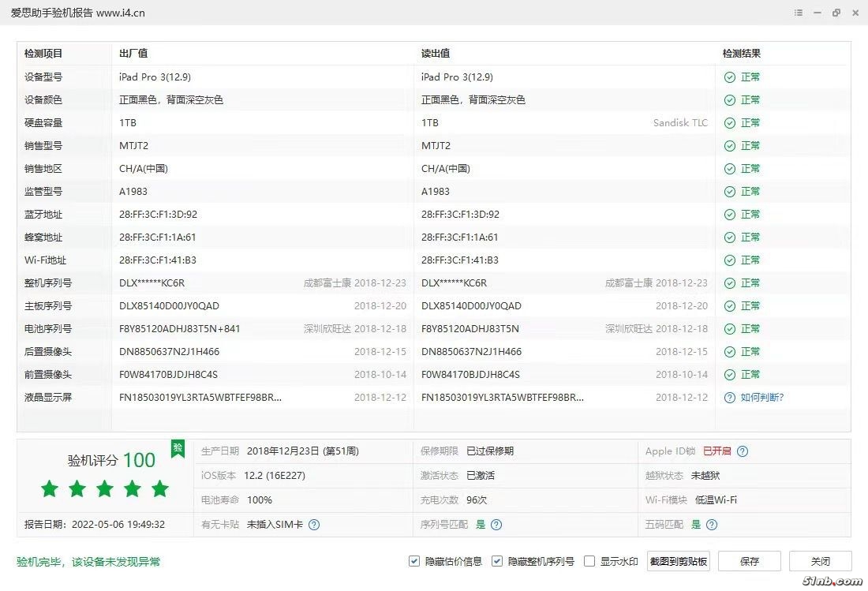The height and width of the screenshot is (591, 868).
Task: Click the 出厂值 column header
Action: click(133, 54)
